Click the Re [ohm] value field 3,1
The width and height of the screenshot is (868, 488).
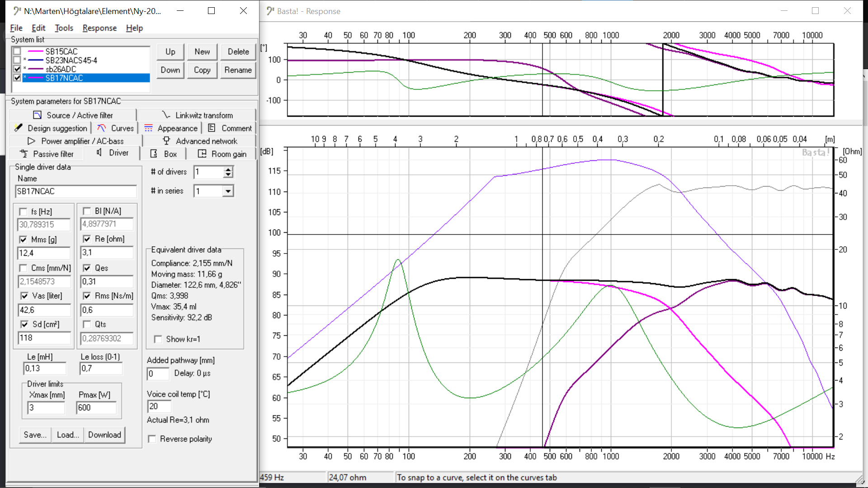pos(107,253)
